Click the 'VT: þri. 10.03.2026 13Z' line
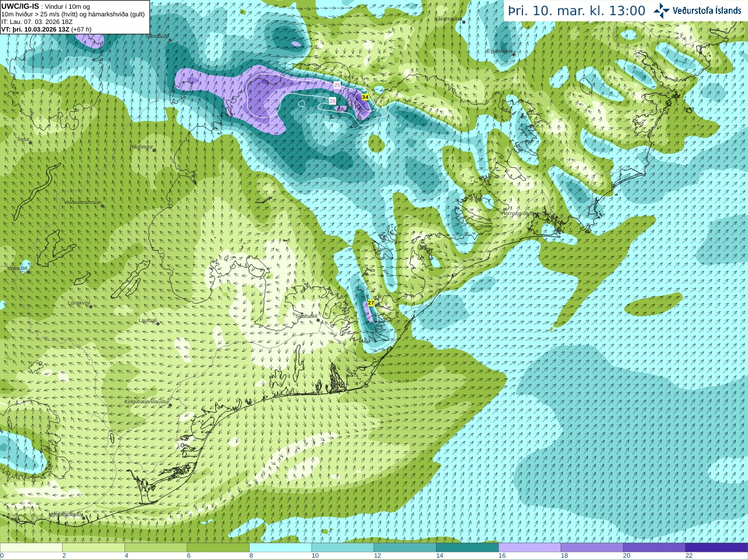The width and height of the screenshot is (748, 560). point(46,29)
